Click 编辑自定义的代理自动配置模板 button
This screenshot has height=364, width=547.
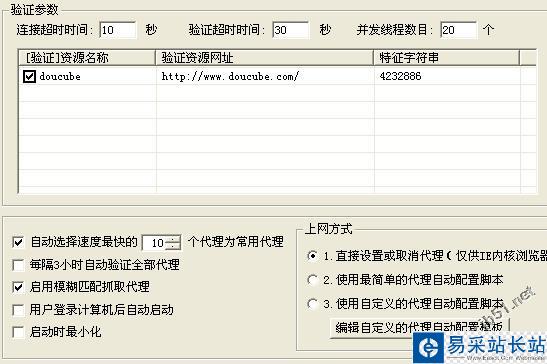click(419, 327)
